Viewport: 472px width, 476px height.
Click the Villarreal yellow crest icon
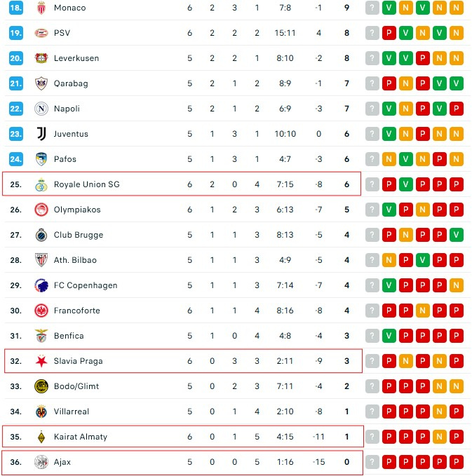(41, 412)
